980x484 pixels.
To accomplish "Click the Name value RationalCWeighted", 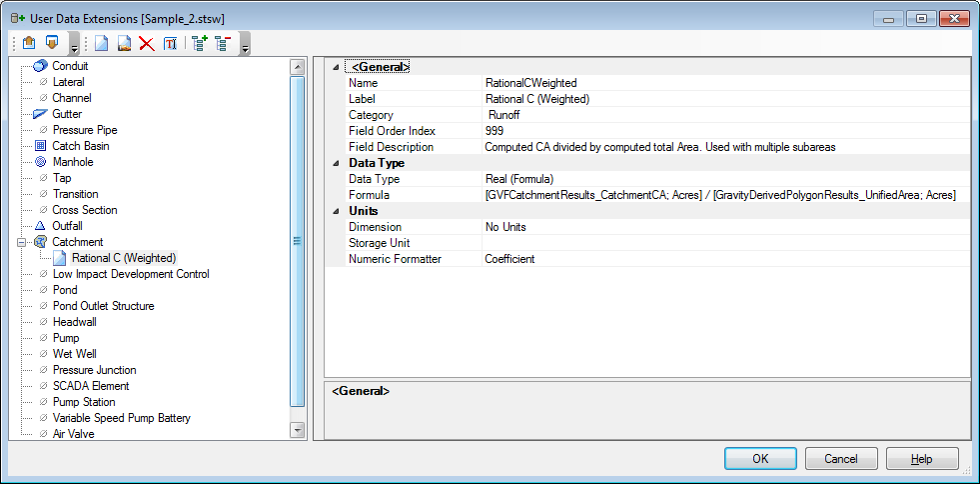I will pos(725,83).
